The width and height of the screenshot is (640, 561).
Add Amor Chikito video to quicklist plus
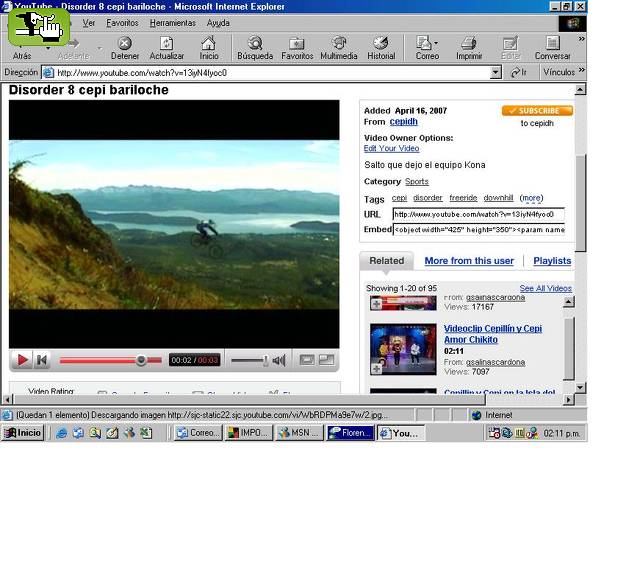click(376, 369)
